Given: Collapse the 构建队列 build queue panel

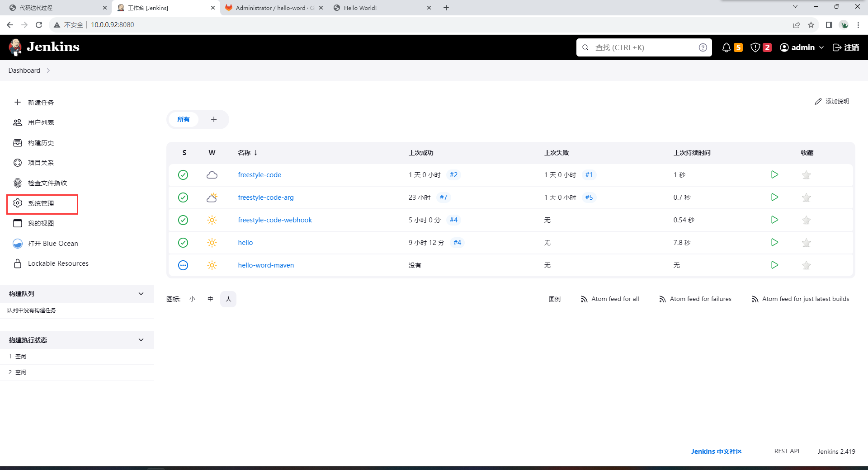Looking at the screenshot, I should 141,294.
